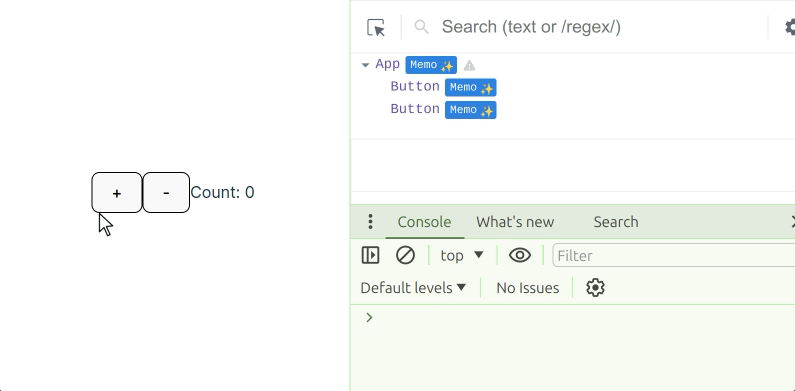Image resolution: width=795 pixels, height=391 pixels.
Task: Open the top JavaScript context dropdown
Action: pos(462,256)
